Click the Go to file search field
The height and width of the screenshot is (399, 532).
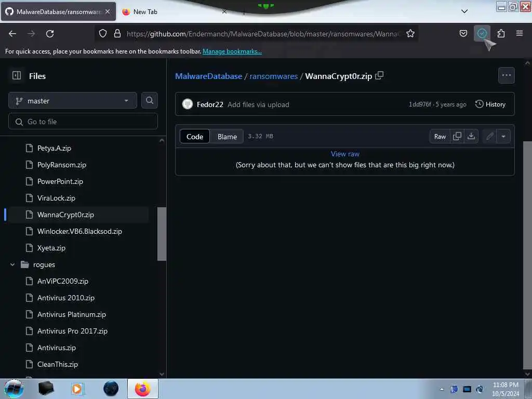click(83, 122)
